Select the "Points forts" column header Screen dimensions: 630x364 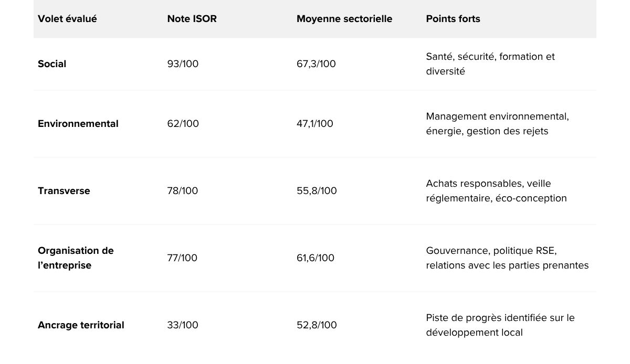pyautogui.click(x=453, y=19)
